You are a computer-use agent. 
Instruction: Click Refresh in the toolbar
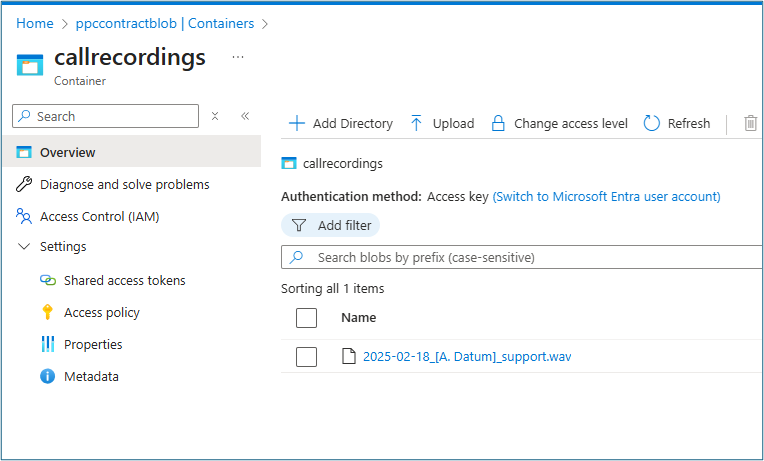[x=677, y=123]
